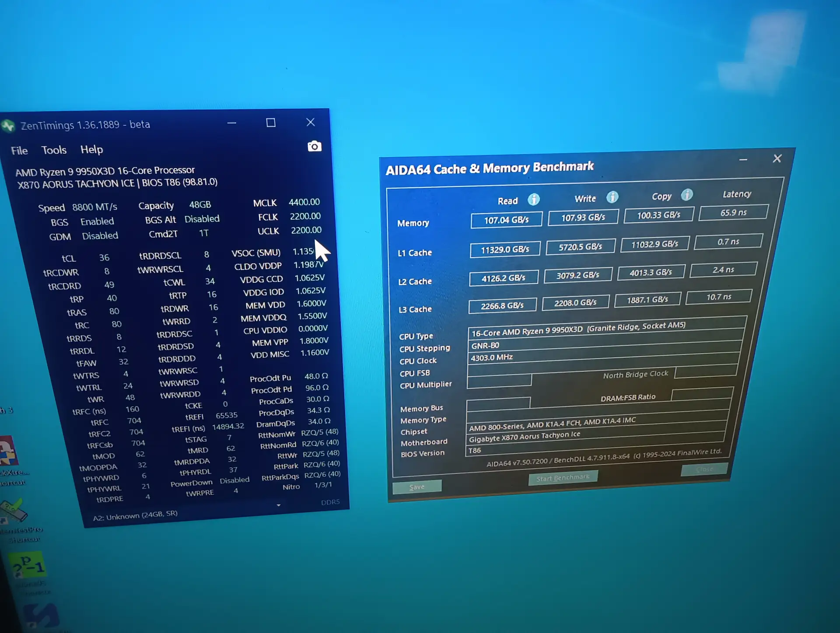
Task: Open the ZenTimings File menu
Action: [19, 151]
